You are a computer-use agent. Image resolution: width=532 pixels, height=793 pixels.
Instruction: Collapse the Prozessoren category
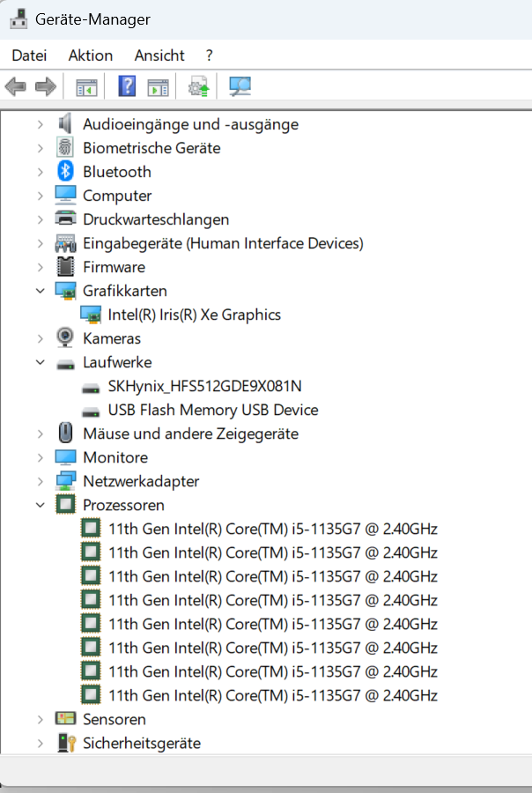point(41,505)
